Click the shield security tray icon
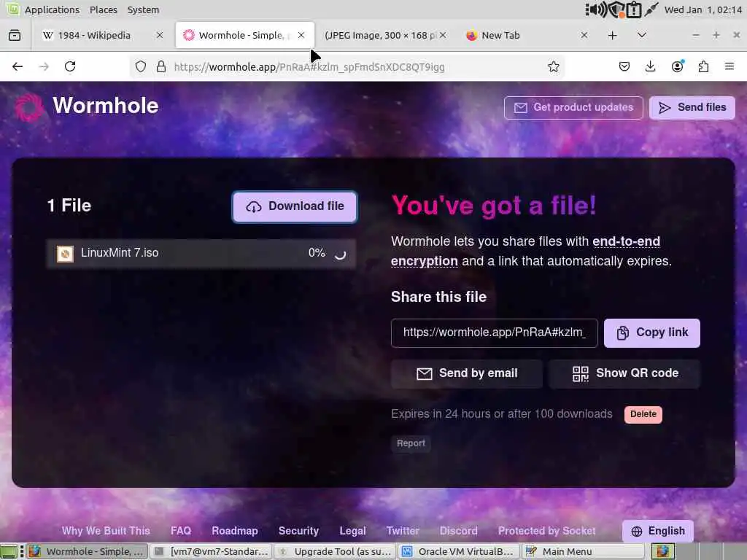Image resolution: width=747 pixels, height=560 pixels. click(x=617, y=9)
